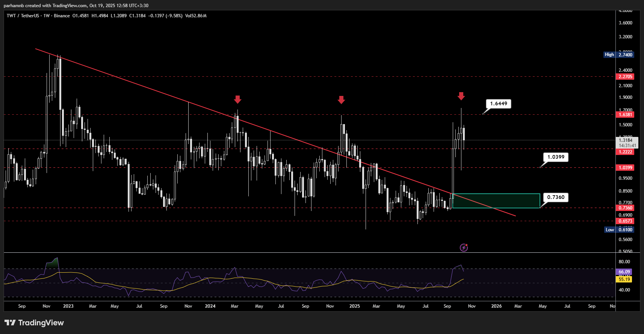
Task: Select the red down arrow above late 2024 peak
Action: 341,100
